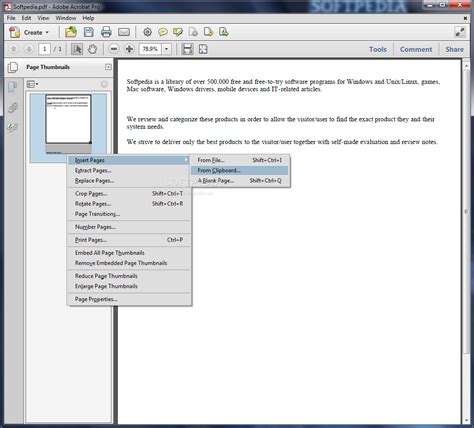The height and width of the screenshot is (428, 474).
Task: Select Enlarge Page Thumbnails
Action: 129,286
